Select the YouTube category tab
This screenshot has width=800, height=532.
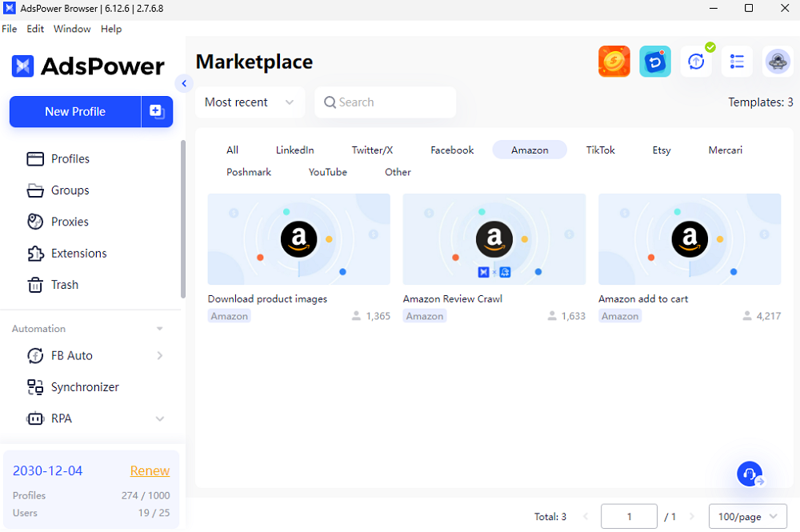327,172
